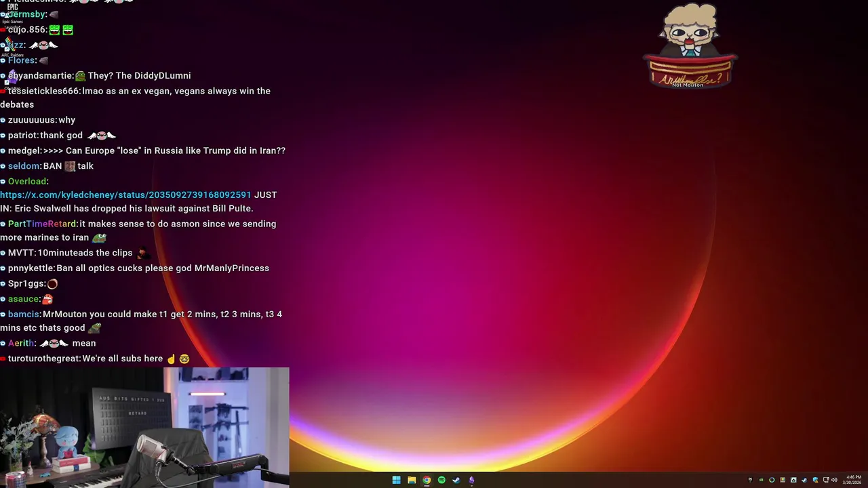Open the purple Obsidian taskbar icon

[471, 480]
